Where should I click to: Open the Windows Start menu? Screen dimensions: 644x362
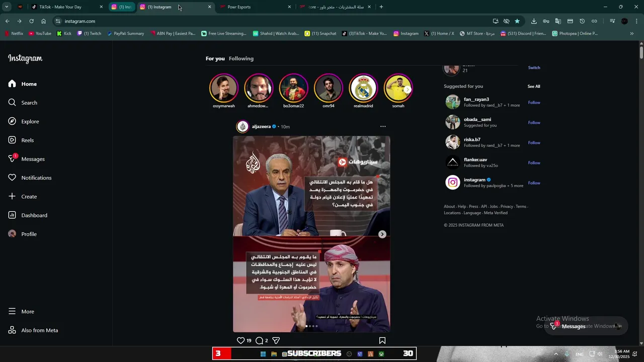pyautogui.click(x=263, y=354)
